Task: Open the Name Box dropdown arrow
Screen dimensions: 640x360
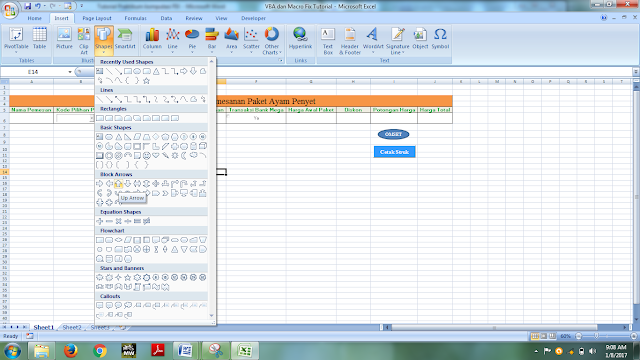Action: (70, 72)
